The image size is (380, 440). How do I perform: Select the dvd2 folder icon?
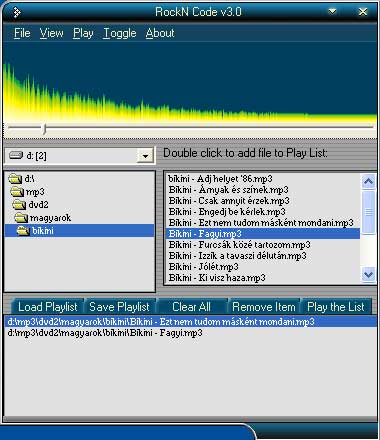click(x=19, y=204)
